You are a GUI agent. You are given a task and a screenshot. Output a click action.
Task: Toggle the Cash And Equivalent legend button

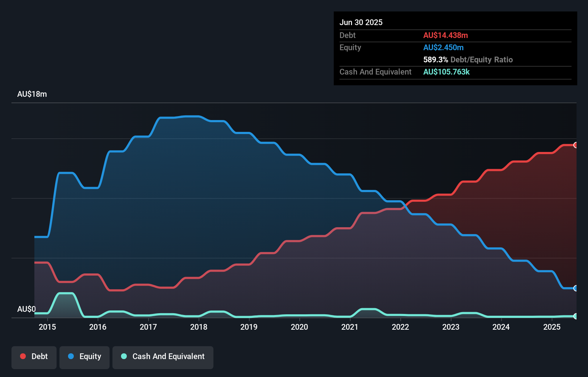pos(163,357)
